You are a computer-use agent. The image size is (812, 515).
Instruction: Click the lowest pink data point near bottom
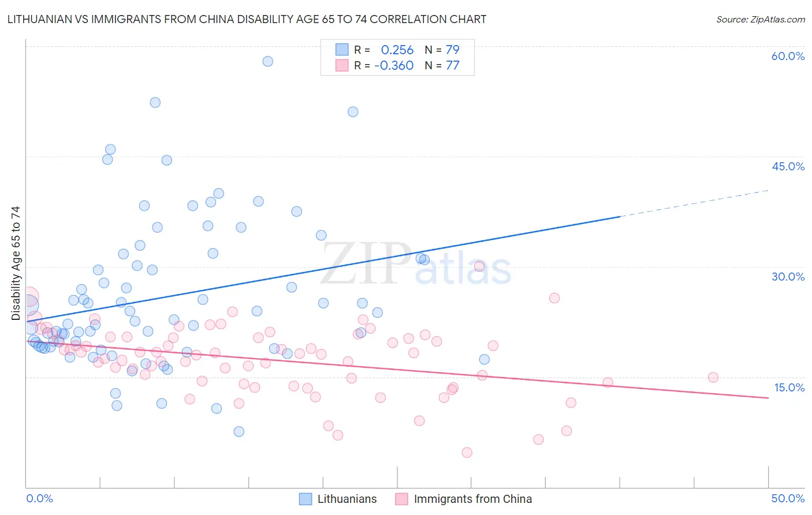467,452
